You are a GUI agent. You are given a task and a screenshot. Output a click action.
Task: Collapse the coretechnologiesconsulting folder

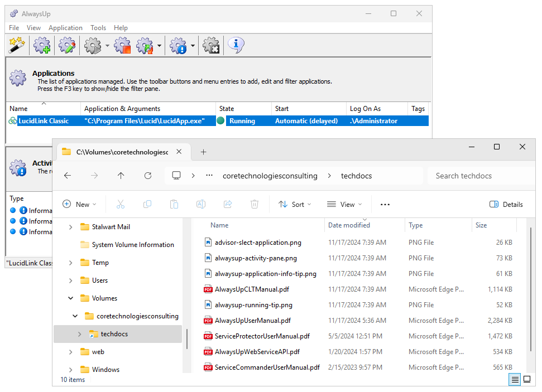pos(75,316)
